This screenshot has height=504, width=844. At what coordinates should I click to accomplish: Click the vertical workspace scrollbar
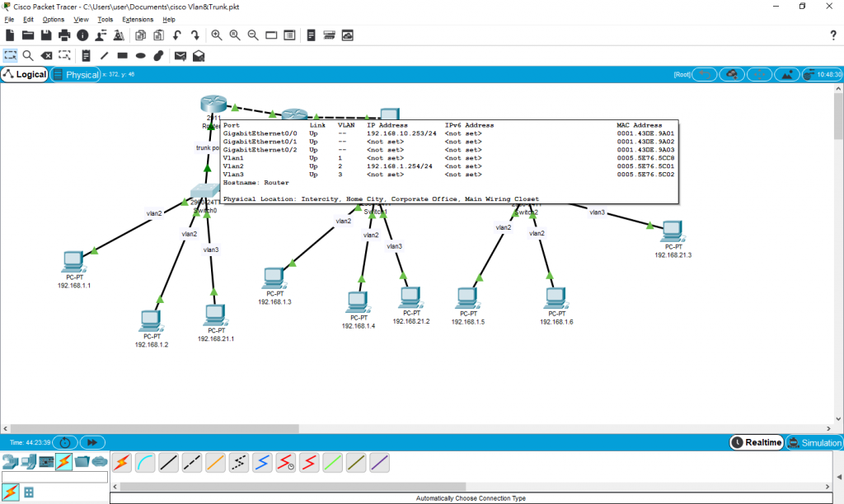(838, 117)
